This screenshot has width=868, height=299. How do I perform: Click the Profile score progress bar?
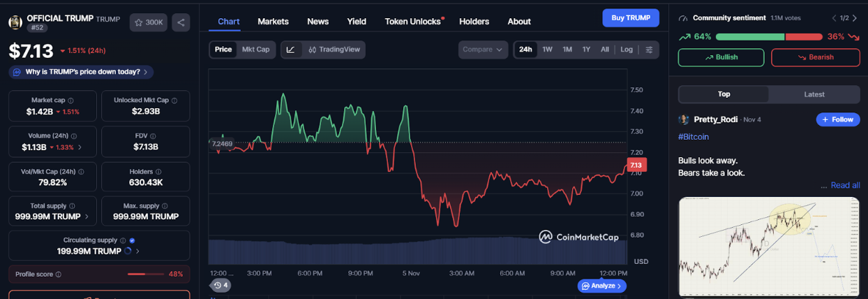point(145,274)
